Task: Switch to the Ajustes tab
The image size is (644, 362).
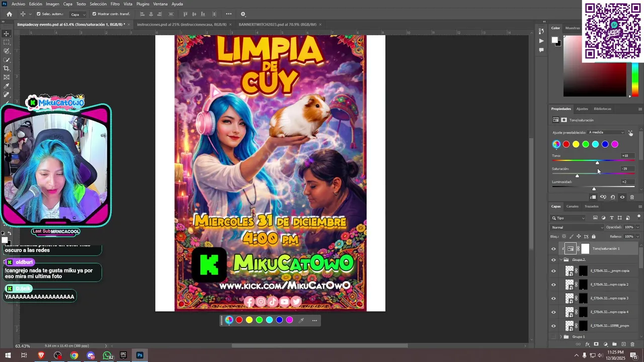Action: click(582, 109)
